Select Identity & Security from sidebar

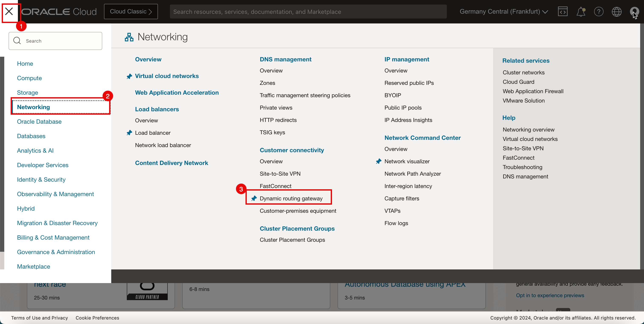[41, 179]
